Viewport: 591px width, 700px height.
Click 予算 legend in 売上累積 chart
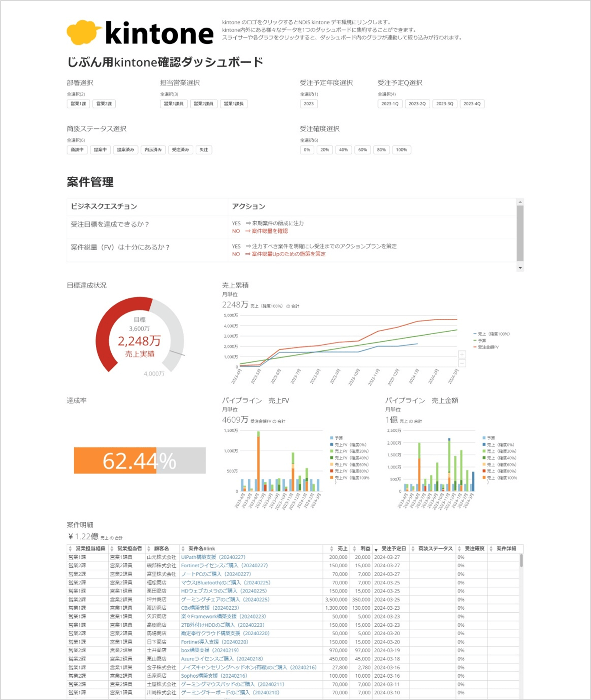pos(479,340)
